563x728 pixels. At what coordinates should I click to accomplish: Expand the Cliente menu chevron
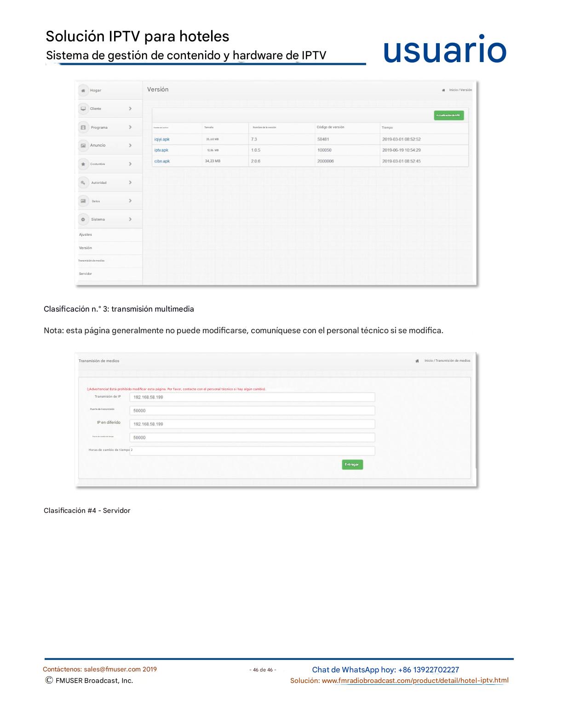click(130, 109)
